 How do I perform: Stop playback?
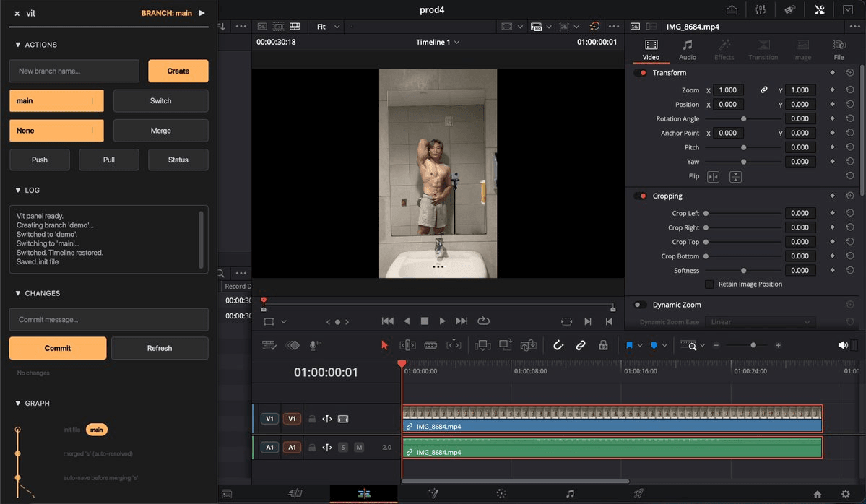pyautogui.click(x=425, y=321)
